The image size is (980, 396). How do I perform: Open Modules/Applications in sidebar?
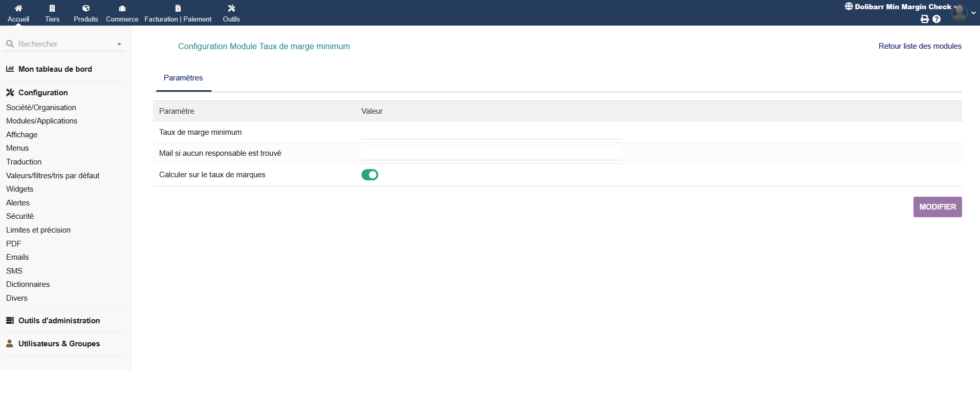[41, 121]
